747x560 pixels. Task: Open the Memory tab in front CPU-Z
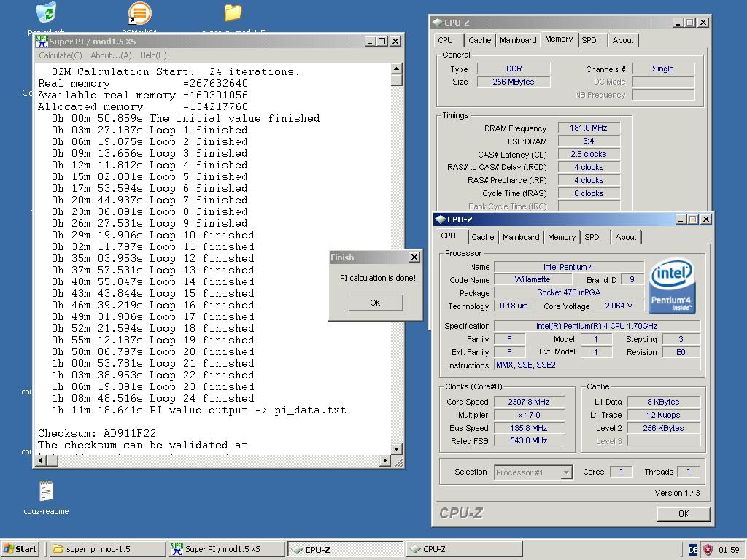pyautogui.click(x=562, y=237)
